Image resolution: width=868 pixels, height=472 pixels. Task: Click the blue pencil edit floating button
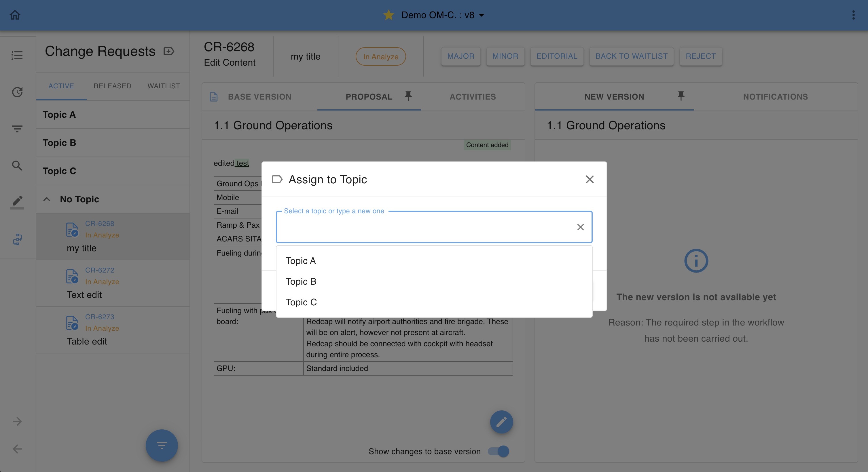point(501,422)
